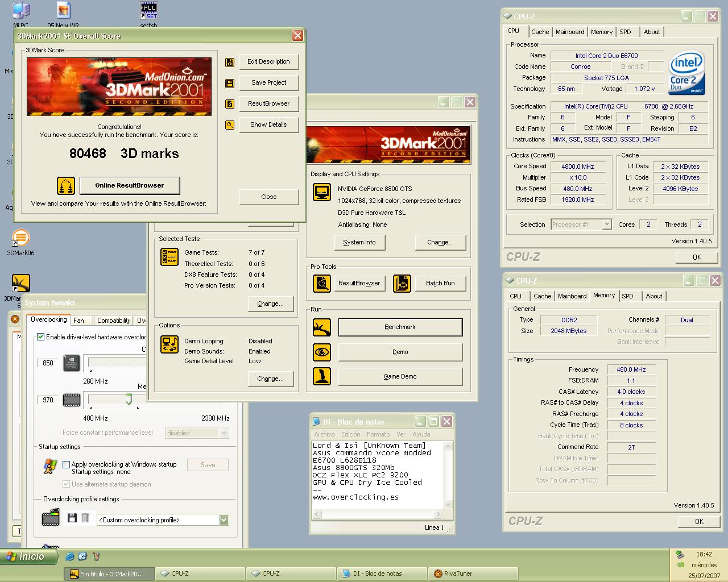The image size is (728, 582).
Task: Click the Game Demo button
Action: pyautogui.click(x=400, y=376)
